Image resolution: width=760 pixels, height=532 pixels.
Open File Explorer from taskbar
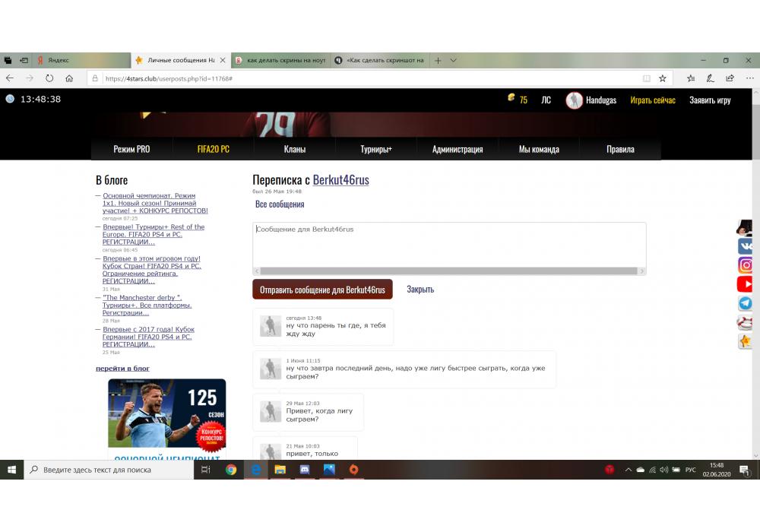pos(280,470)
